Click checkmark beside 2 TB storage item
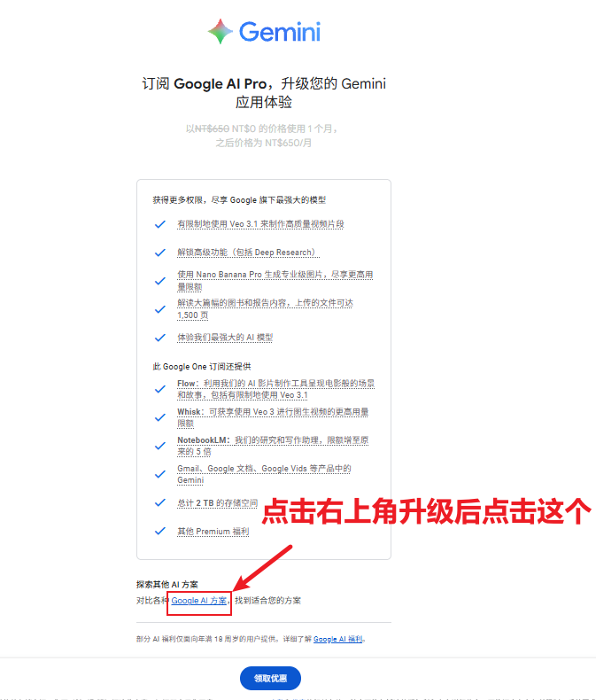 click(x=159, y=502)
